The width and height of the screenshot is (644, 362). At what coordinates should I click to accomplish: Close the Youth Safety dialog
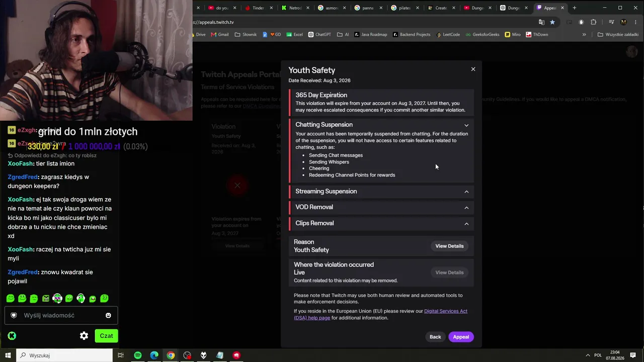[x=473, y=69]
